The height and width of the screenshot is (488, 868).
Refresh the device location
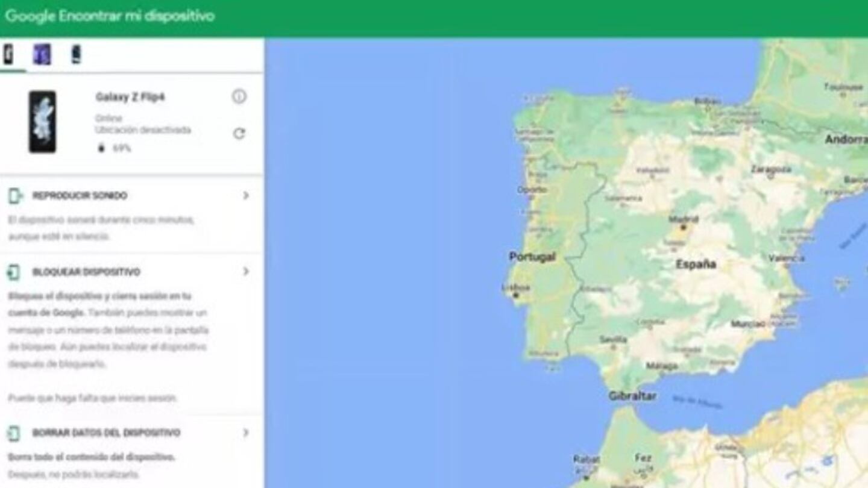239,134
